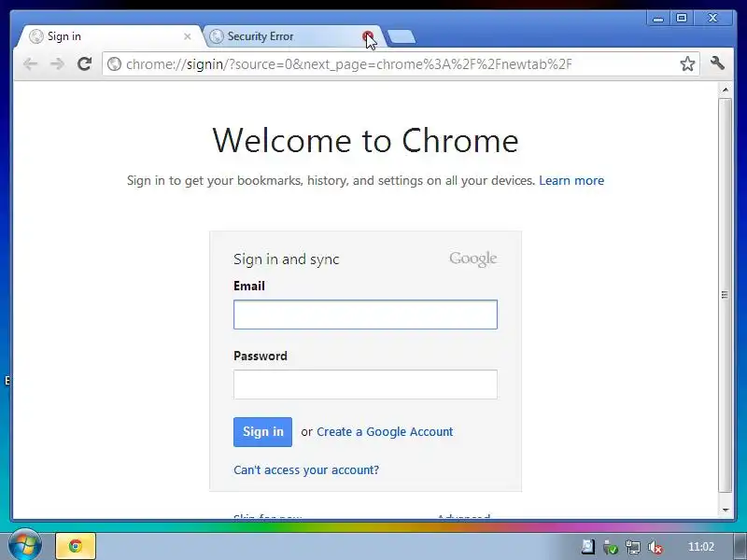Close the Sign in tab
Image resolution: width=747 pixels, height=560 pixels.
(x=188, y=36)
